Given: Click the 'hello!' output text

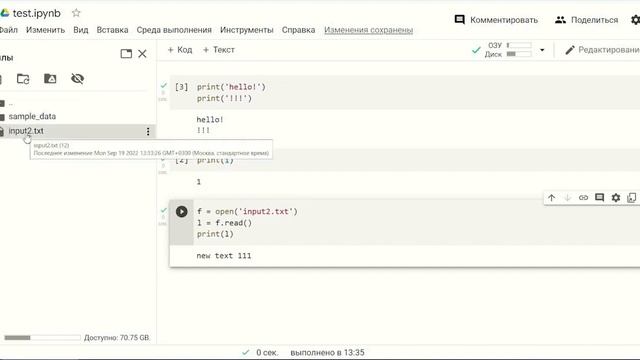Looking at the screenshot, I should [x=210, y=120].
